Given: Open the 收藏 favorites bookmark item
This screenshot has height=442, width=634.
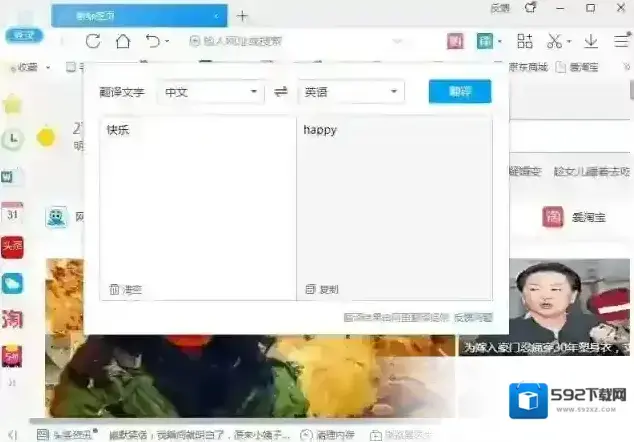Looking at the screenshot, I should point(27,67).
